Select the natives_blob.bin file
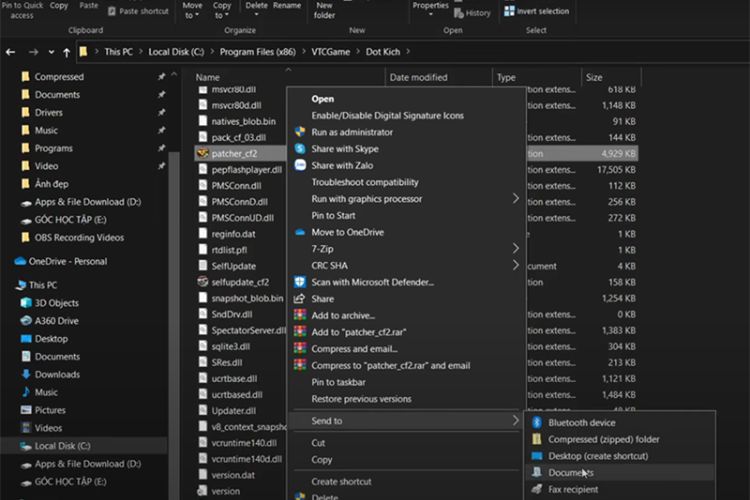 pos(243,122)
